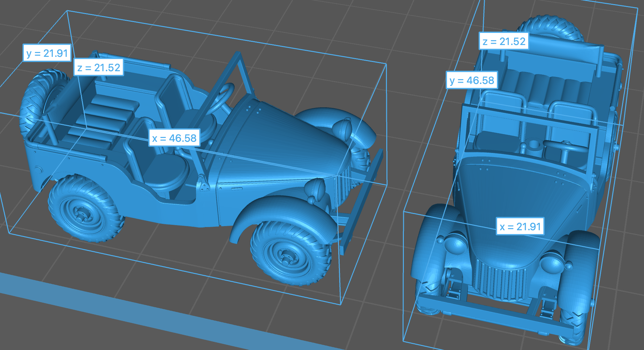
Task: Click the steering wheel of front-facing jeep
Action: click(565, 148)
